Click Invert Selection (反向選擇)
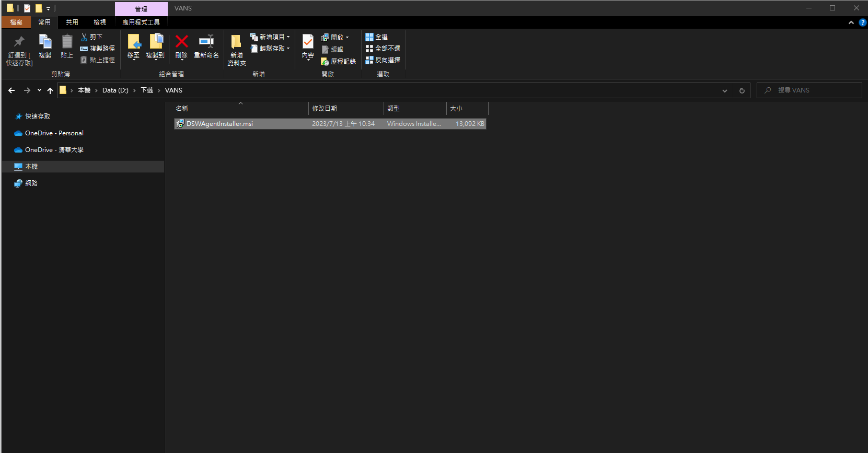Viewport: 868px width, 453px height. coord(383,60)
